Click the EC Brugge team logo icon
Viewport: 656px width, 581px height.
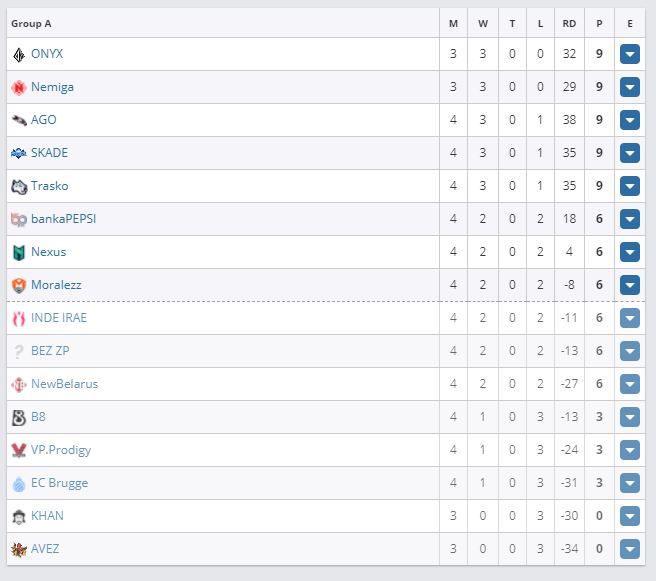tap(19, 483)
